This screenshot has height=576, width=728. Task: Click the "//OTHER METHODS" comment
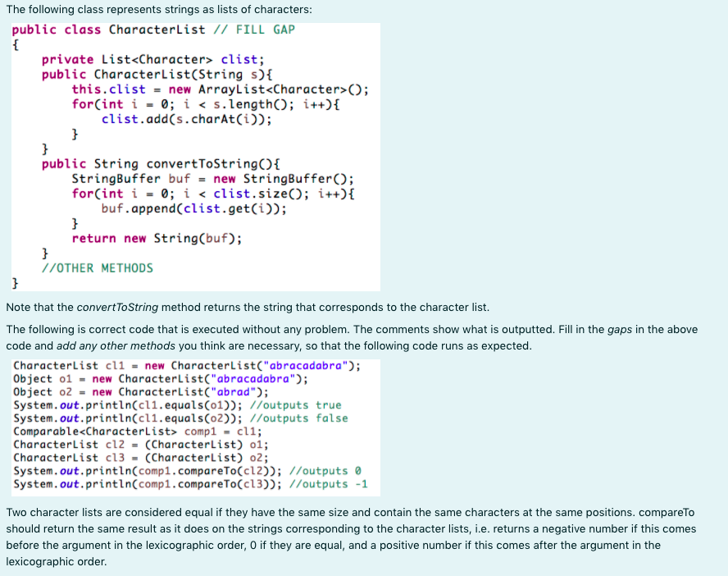tap(97, 267)
